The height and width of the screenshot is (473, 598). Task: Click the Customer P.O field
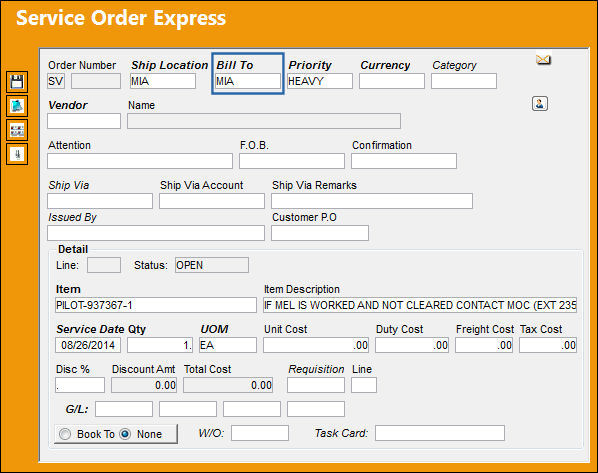(x=320, y=233)
